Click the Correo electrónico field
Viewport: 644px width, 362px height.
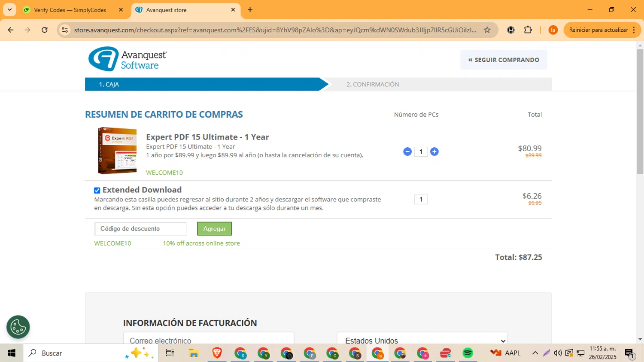tap(209, 339)
